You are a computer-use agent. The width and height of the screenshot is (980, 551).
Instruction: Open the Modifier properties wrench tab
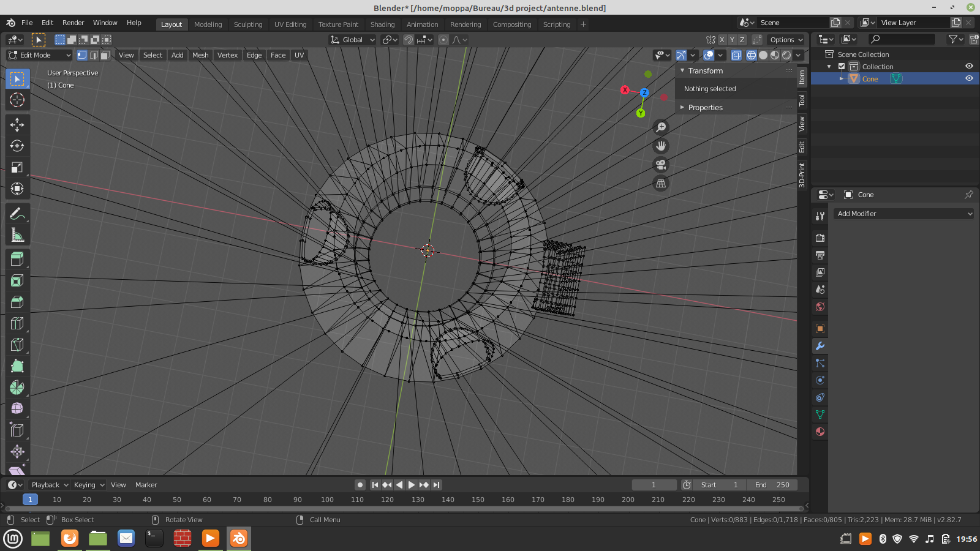pyautogui.click(x=820, y=346)
